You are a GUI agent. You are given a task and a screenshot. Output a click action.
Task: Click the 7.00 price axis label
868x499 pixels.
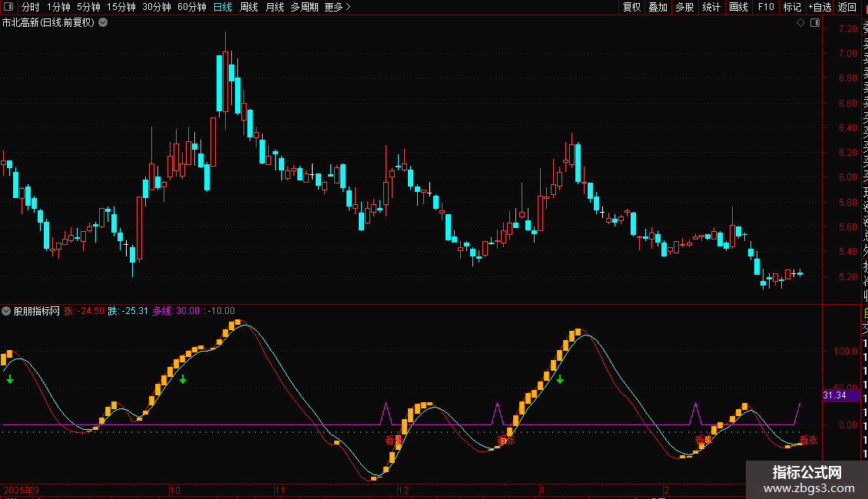click(x=847, y=54)
